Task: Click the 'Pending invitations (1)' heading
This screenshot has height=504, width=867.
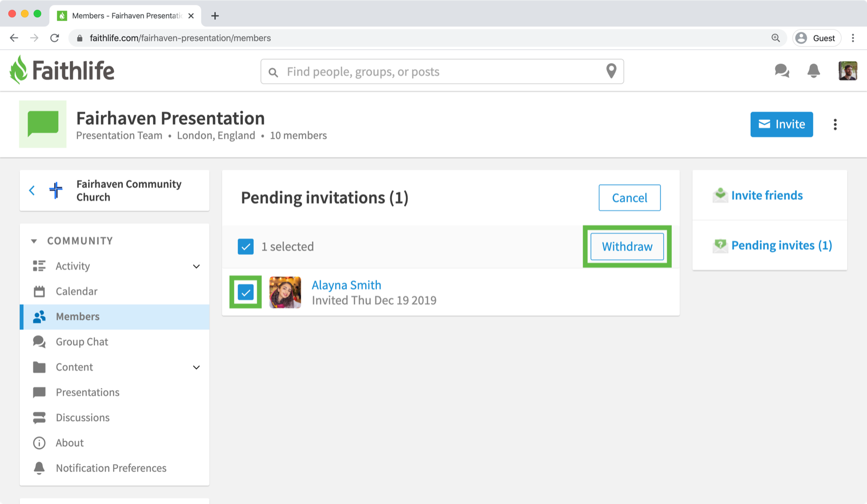Action: point(324,198)
